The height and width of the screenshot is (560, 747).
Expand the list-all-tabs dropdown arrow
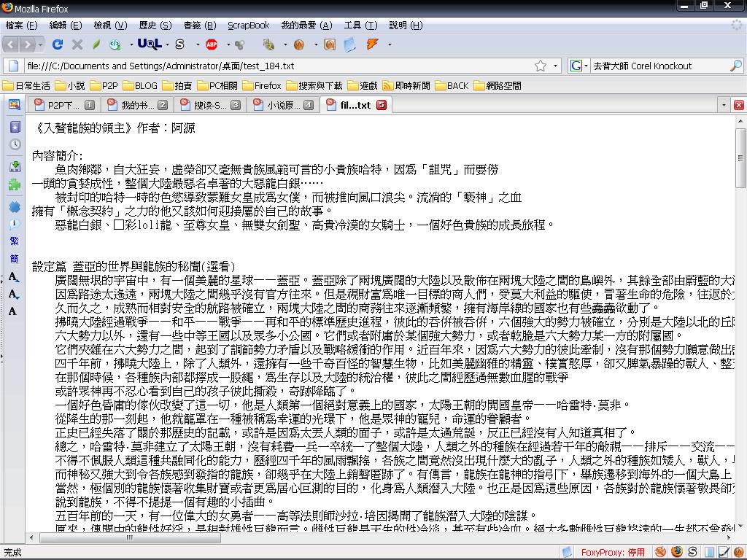click(x=724, y=105)
